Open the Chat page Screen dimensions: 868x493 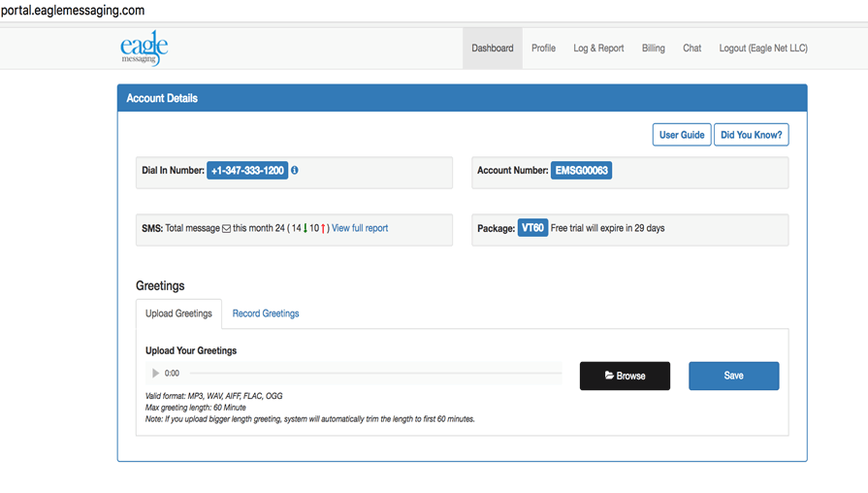click(691, 49)
